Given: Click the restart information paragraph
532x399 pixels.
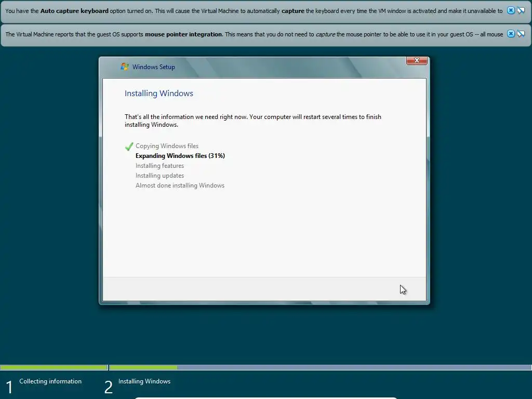Looking at the screenshot, I should pyautogui.click(x=253, y=121).
